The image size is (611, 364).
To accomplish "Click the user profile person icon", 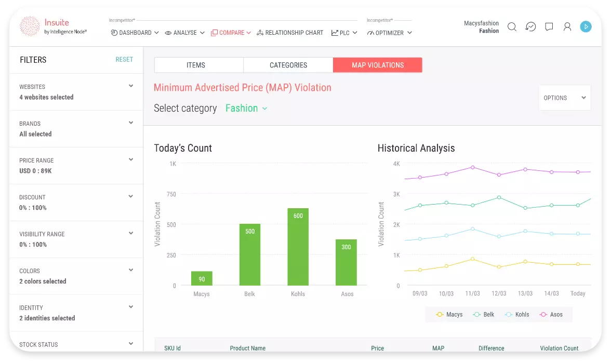I will [x=567, y=26].
